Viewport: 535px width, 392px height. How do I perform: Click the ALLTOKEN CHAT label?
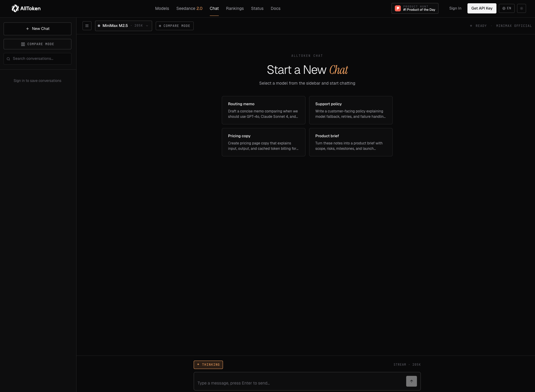(x=307, y=56)
